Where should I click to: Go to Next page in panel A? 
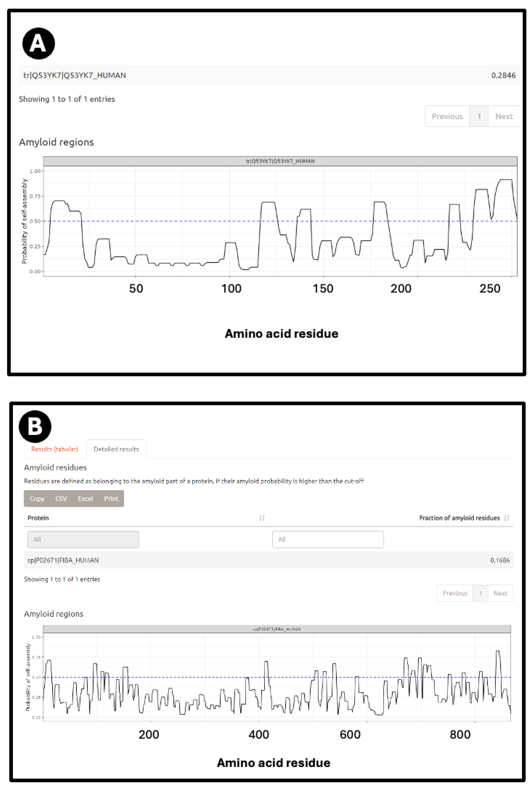pos(504,116)
